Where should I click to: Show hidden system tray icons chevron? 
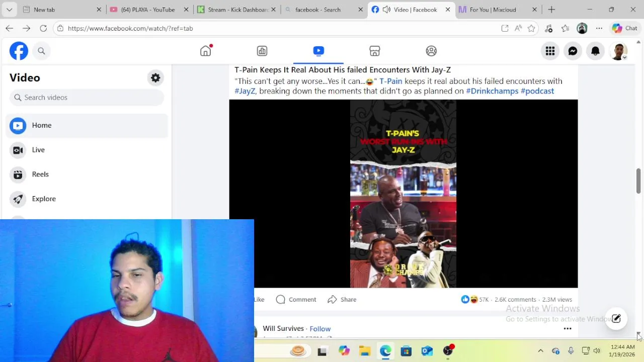(540, 351)
